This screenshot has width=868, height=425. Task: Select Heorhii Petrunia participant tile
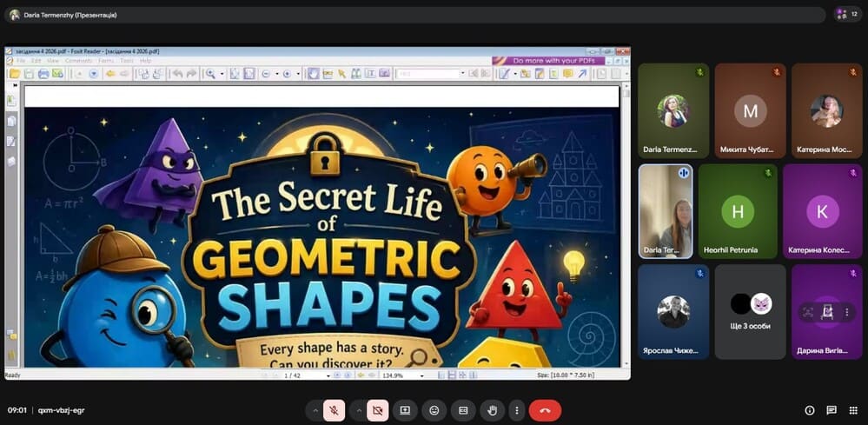pos(738,211)
